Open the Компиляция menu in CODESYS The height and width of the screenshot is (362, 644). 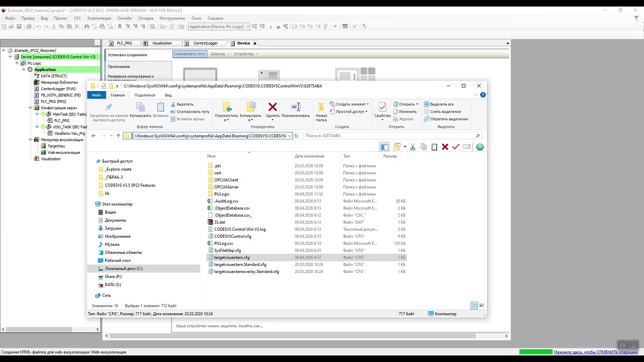[99, 18]
